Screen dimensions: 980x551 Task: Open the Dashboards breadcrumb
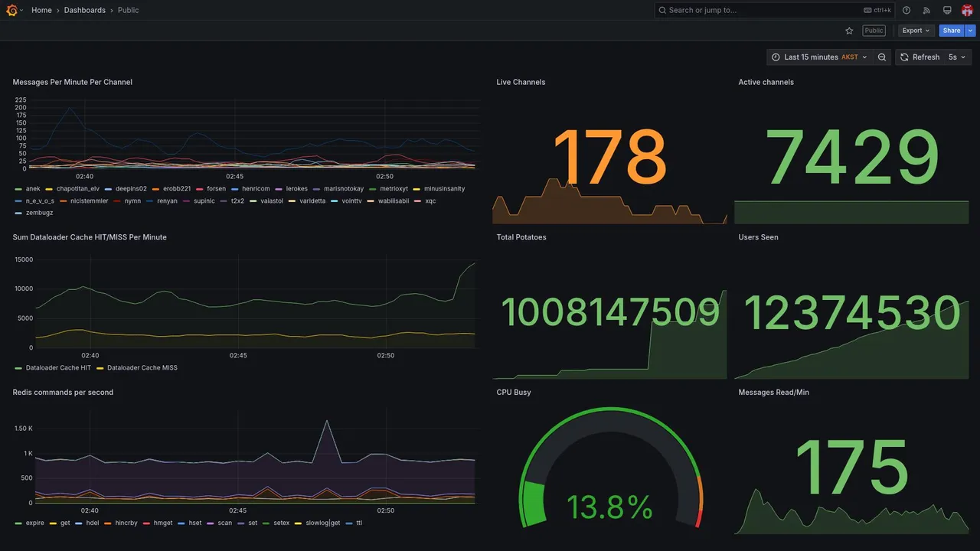(x=85, y=10)
